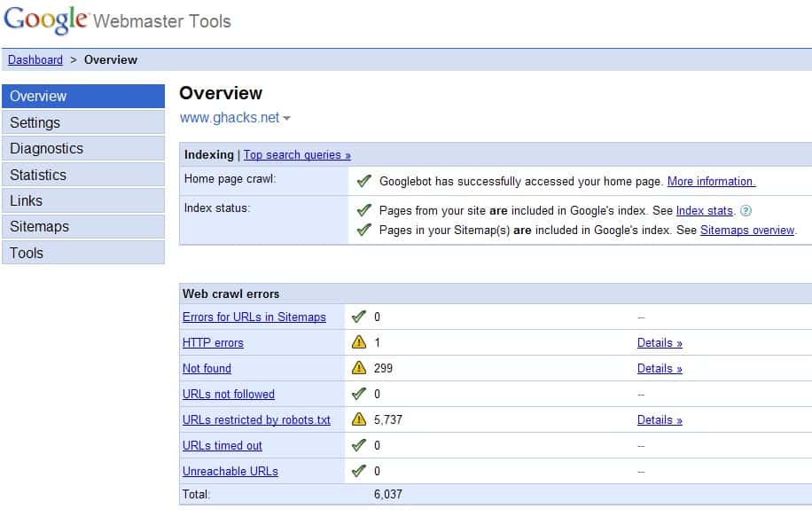
Task: View Details for Not found errors
Action: (660, 368)
